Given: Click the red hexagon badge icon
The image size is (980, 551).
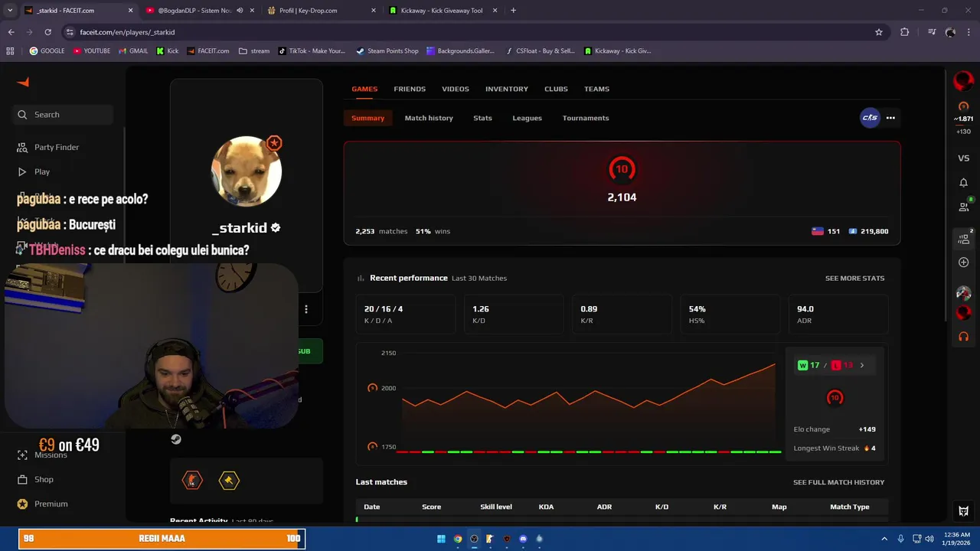Looking at the screenshot, I should click(x=192, y=480).
